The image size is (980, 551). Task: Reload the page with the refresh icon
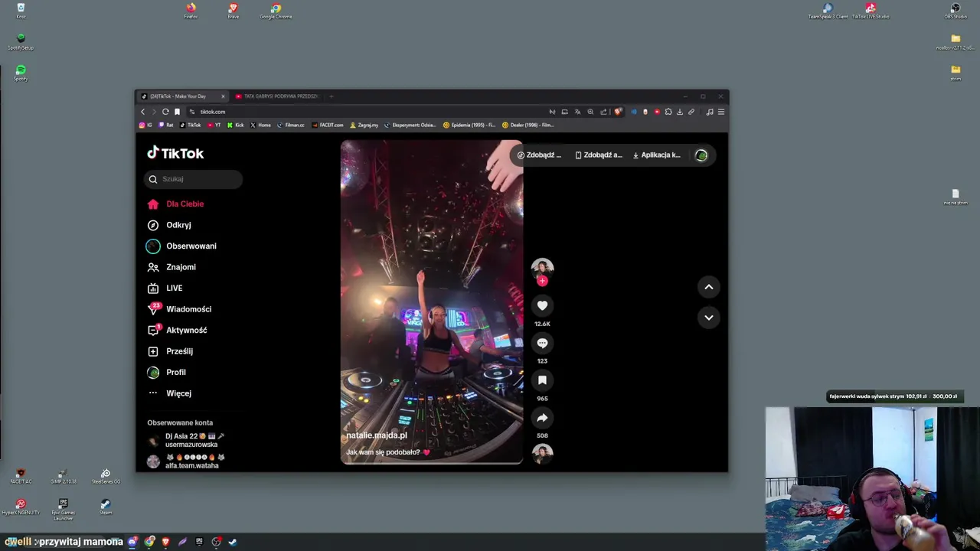pos(165,112)
